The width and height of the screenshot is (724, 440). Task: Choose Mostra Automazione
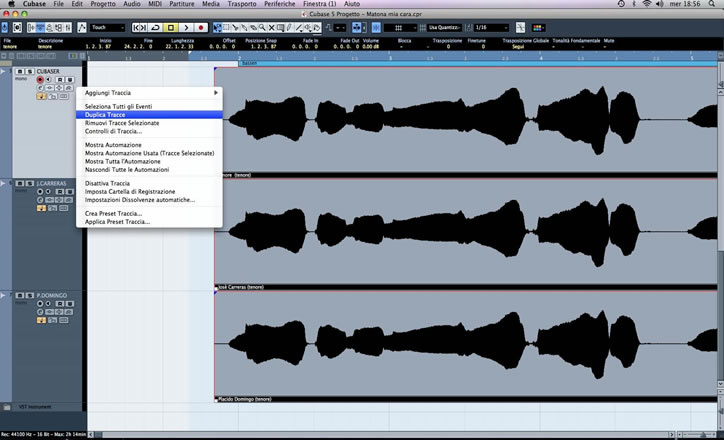pos(149,145)
